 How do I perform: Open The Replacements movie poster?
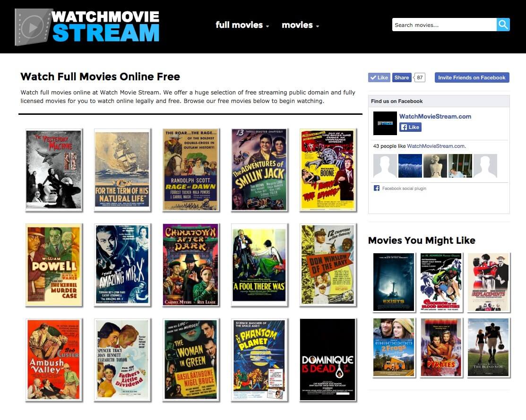489,283
